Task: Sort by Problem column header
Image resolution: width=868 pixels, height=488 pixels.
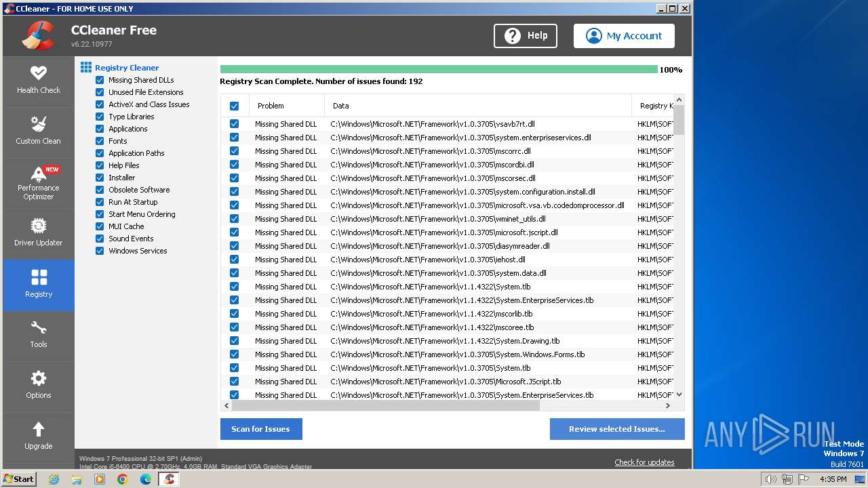Action: (x=287, y=106)
